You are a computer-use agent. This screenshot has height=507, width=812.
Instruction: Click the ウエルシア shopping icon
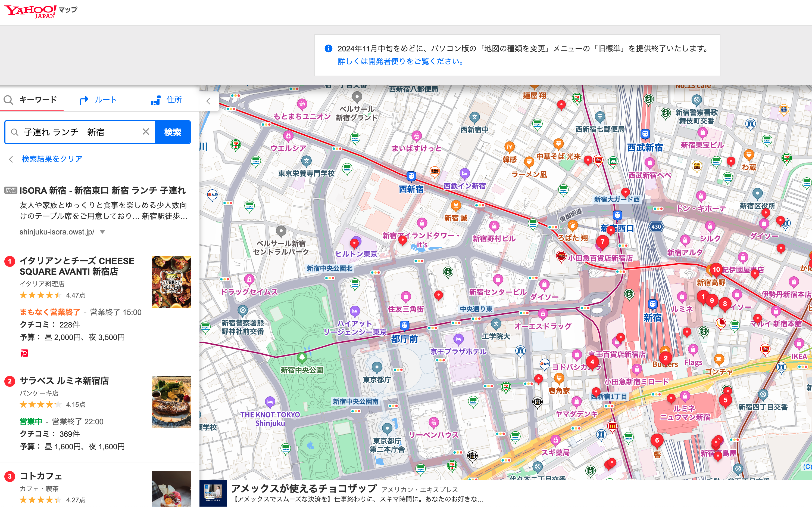288,136
